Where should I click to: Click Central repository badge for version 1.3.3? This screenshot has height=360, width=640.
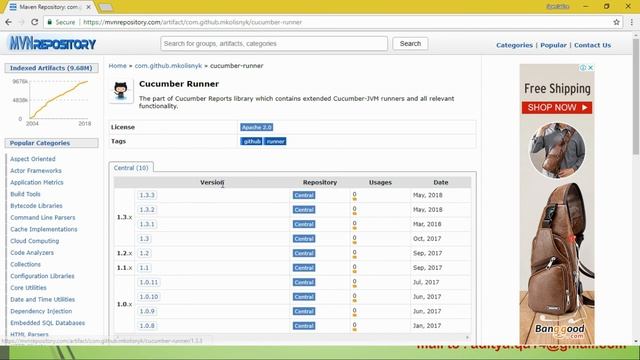[x=304, y=195]
